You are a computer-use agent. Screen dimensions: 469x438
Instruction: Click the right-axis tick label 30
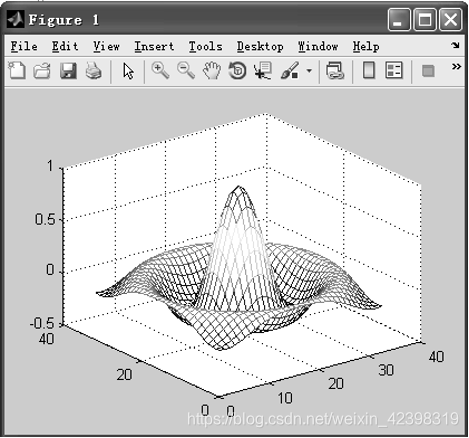(x=386, y=370)
